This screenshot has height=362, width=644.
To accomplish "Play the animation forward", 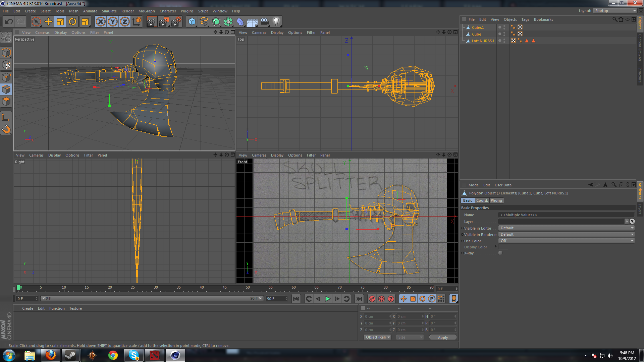I will click(328, 299).
